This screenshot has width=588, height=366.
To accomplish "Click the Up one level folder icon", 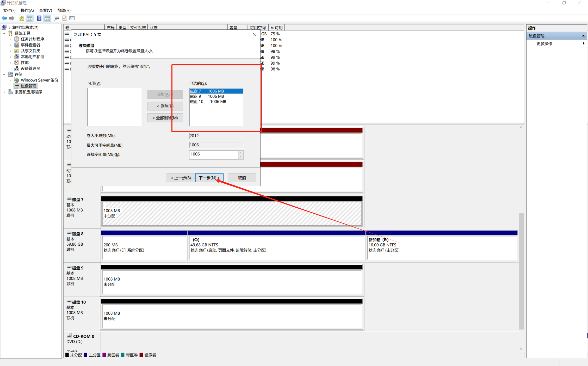I will point(22,18).
